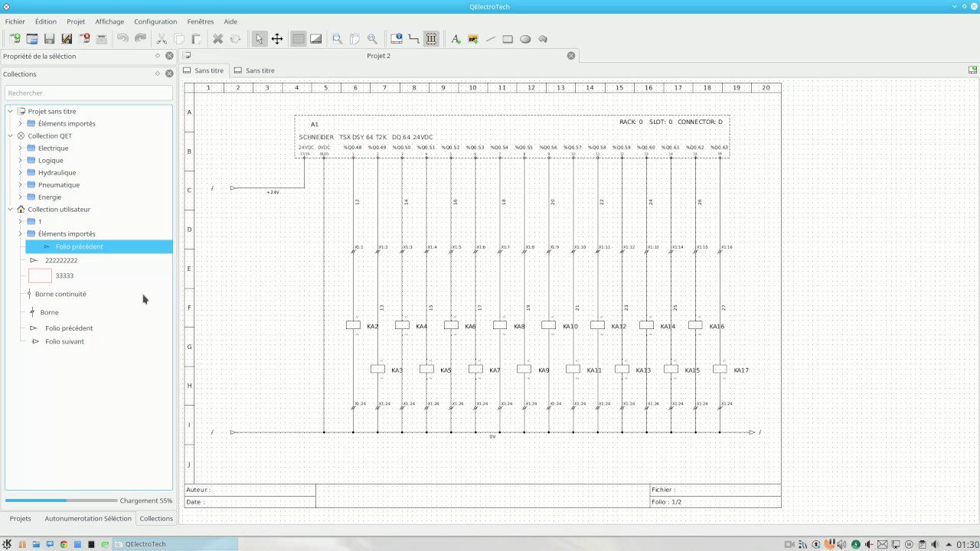
Task: Switch to the Projets bottom tab
Action: (x=21, y=518)
